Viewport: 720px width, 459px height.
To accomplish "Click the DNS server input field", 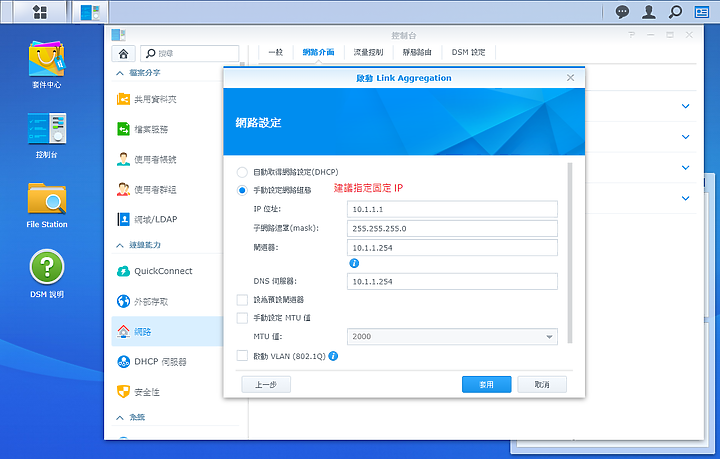I will (452, 281).
